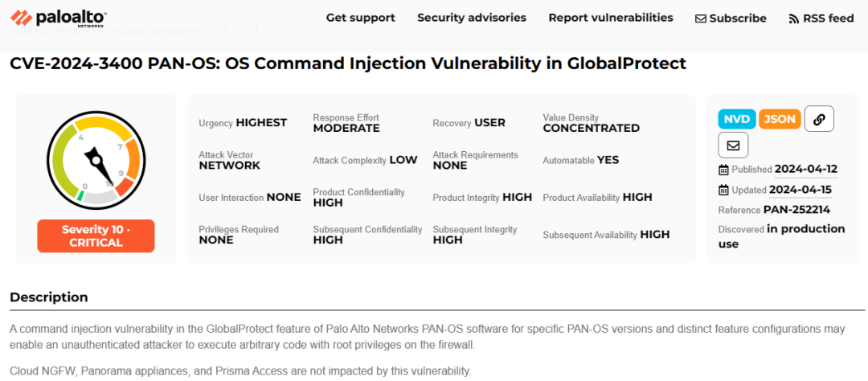868x381 pixels.
Task: View the advisory as JSON
Action: [x=779, y=119]
